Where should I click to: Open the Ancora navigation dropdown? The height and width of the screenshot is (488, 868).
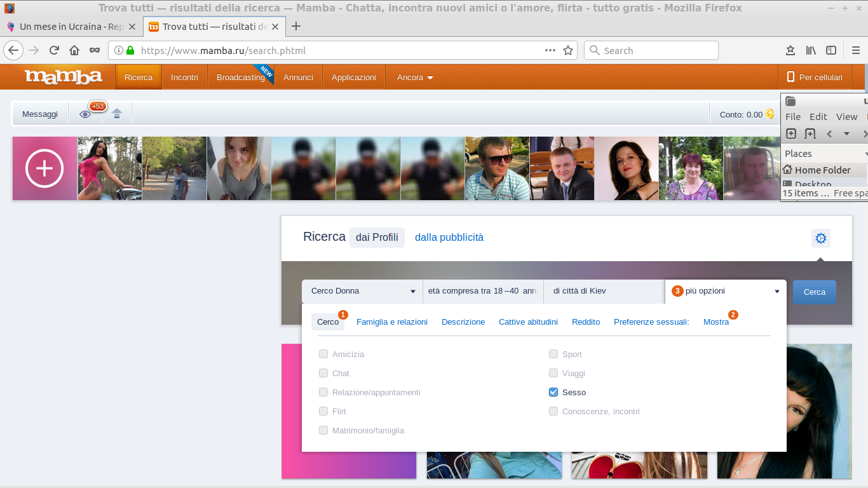pyautogui.click(x=415, y=78)
